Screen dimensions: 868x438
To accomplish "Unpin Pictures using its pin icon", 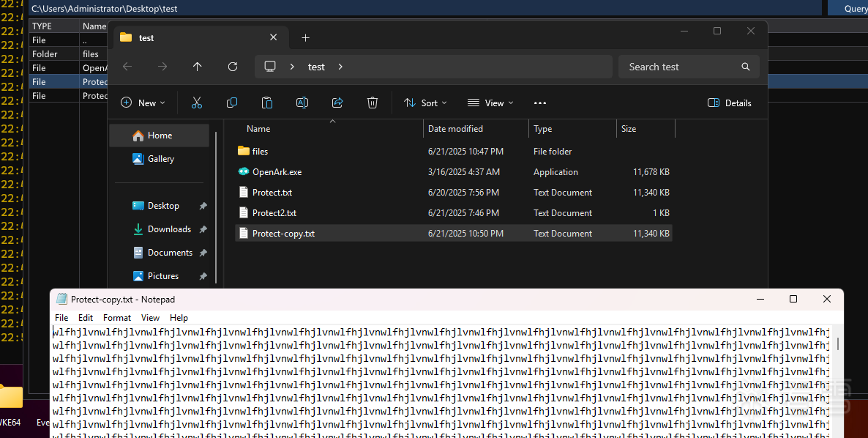I will [x=203, y=275].
